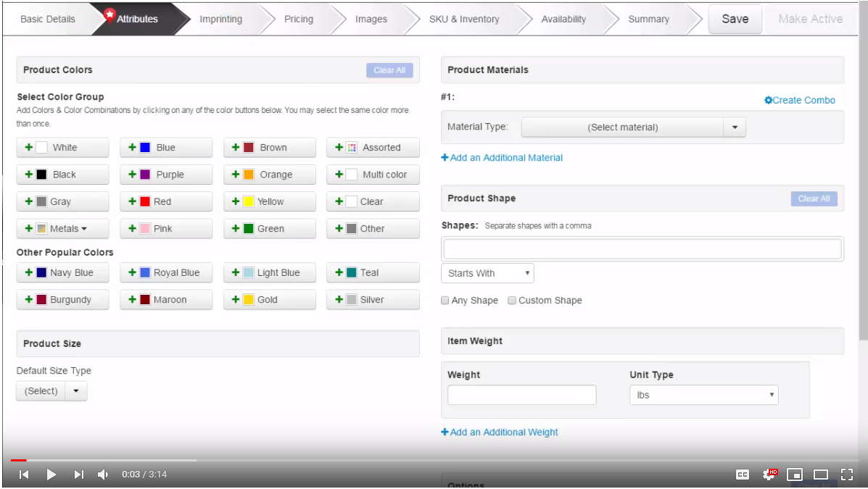Play the video

click(x=51, y=474)
